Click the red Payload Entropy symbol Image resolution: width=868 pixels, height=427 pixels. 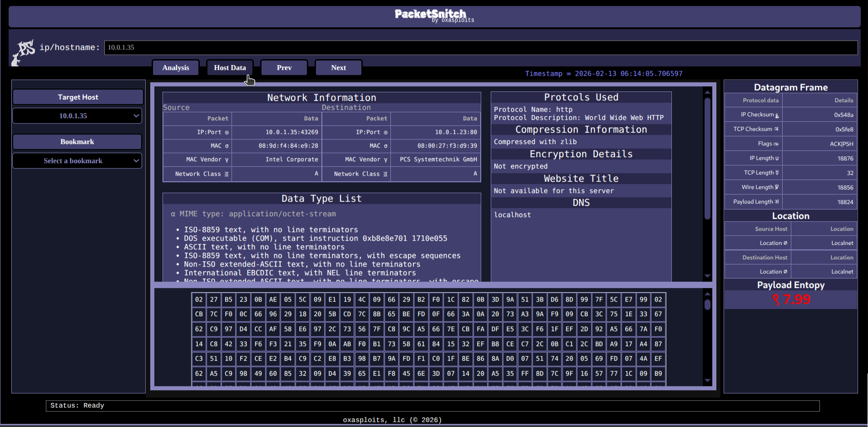click(x=776, y=300)
